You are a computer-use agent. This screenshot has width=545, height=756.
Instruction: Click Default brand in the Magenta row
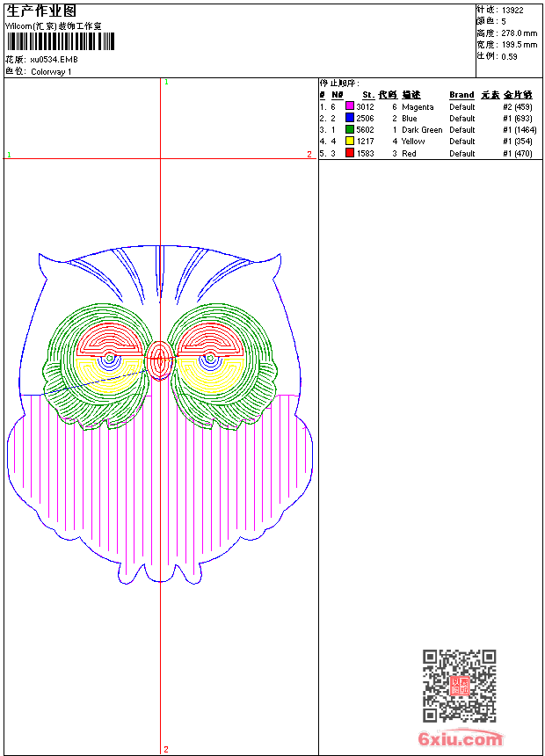tap(462, 106)
